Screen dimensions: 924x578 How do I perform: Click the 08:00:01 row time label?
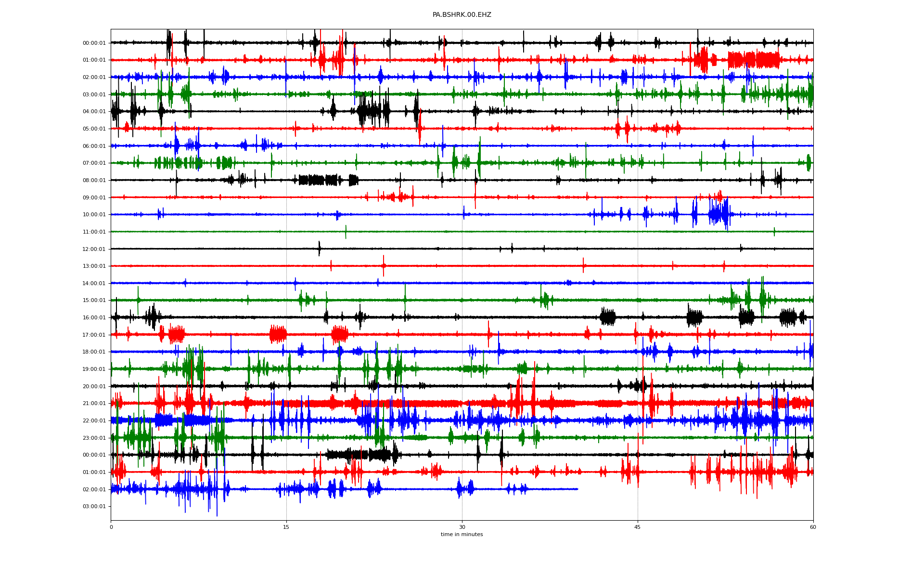point(94,181)
